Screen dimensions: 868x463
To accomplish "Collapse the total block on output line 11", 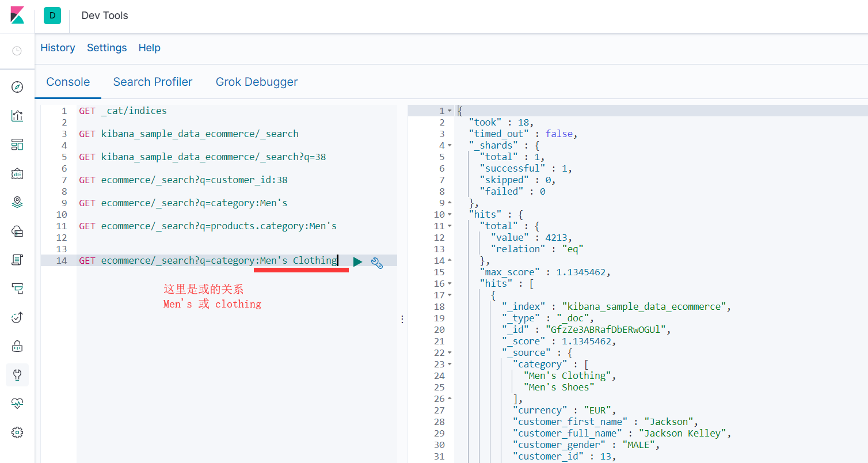I will 450,226.
